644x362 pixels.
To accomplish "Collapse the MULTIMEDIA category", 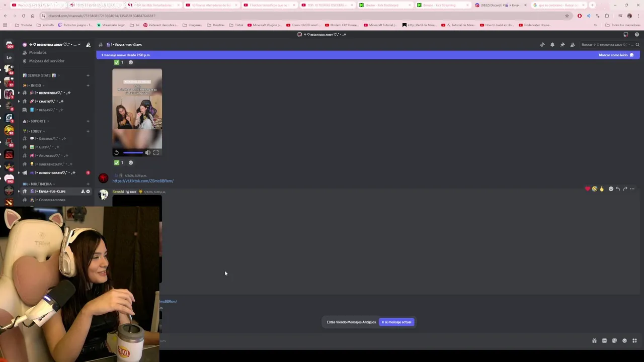I will point(39,184).
